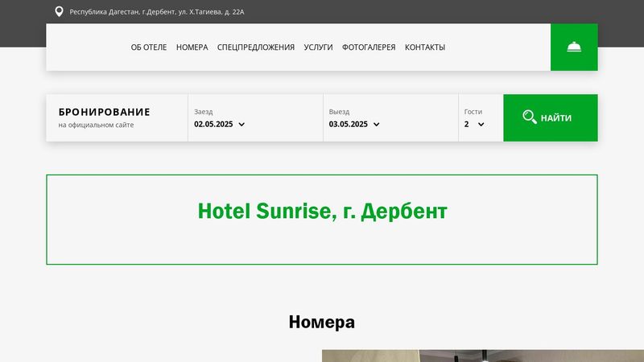Screen dimensions: 644x362
Task: Click the НАЙТИ search button text
Action: point(556,118)
